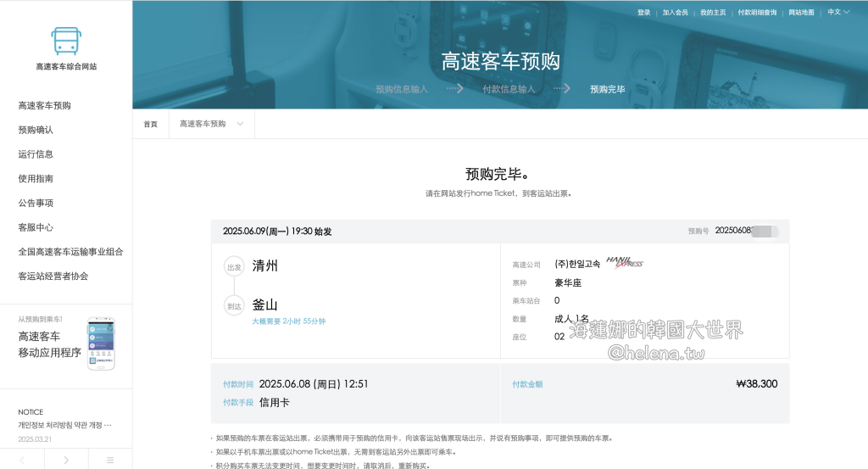
Task: Open 高速客车预购 in the sidebar
Action: pos(45,105)
